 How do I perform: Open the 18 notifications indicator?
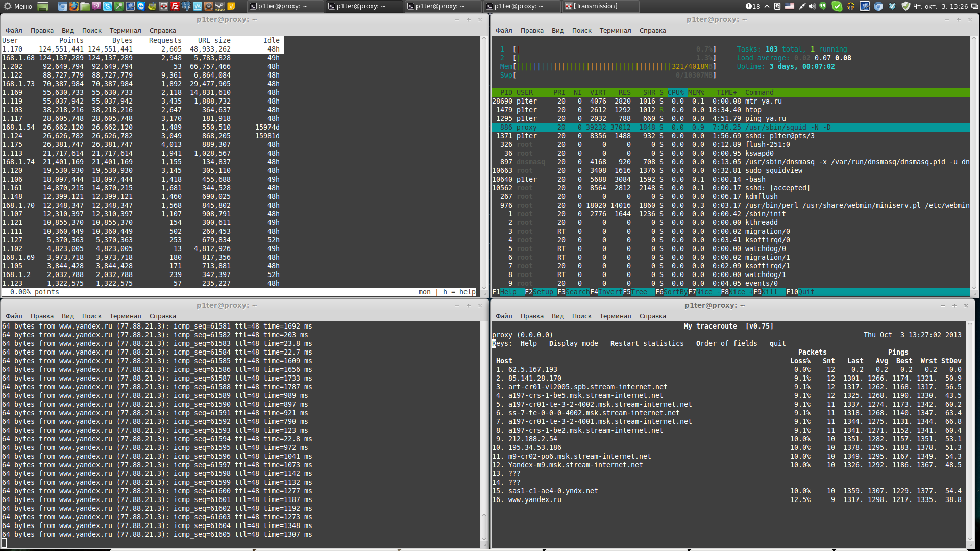753,6
